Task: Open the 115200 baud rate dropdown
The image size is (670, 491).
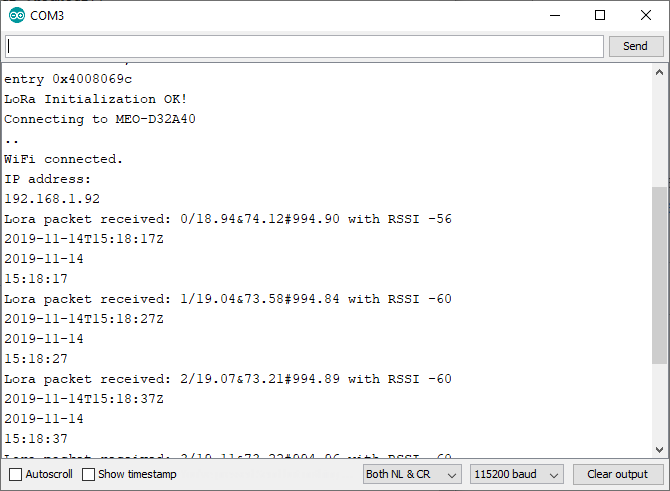Action: click(517, 474)
